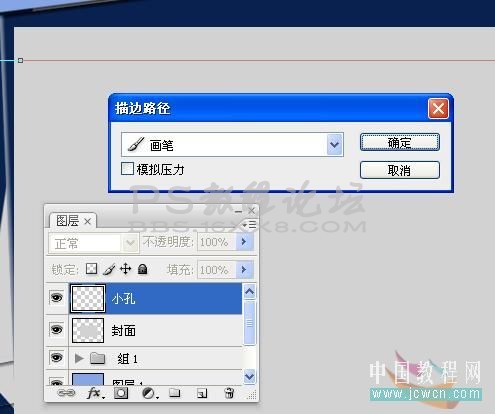Click the 确定 button in stroke path dialog
The image size is (495, 414).
pyautogui.click(x=400, y=143)
